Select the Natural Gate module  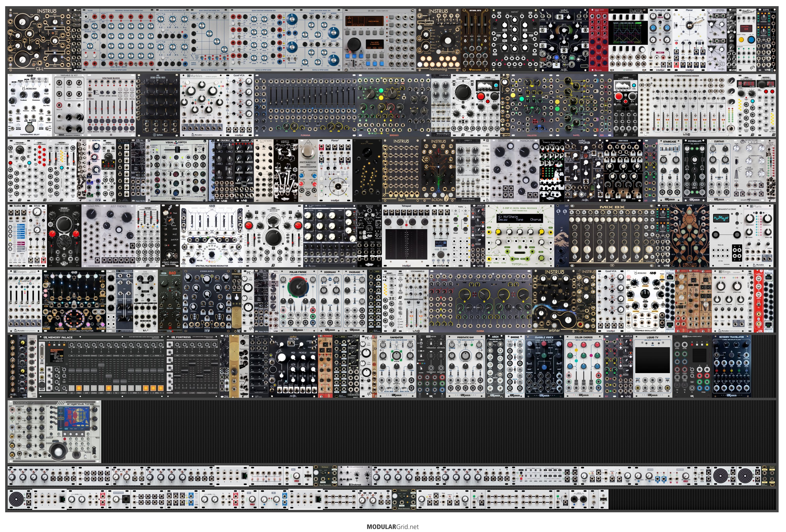tap(475, 40)
